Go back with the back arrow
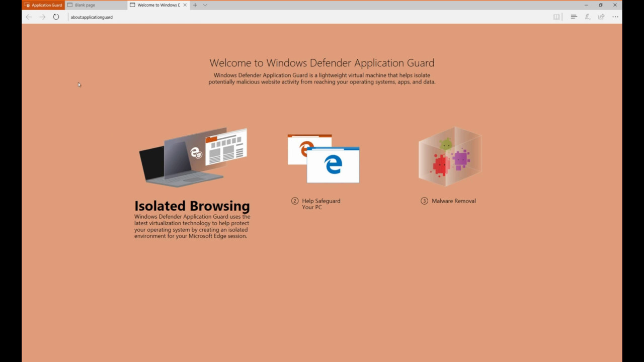 click(29, 17)
